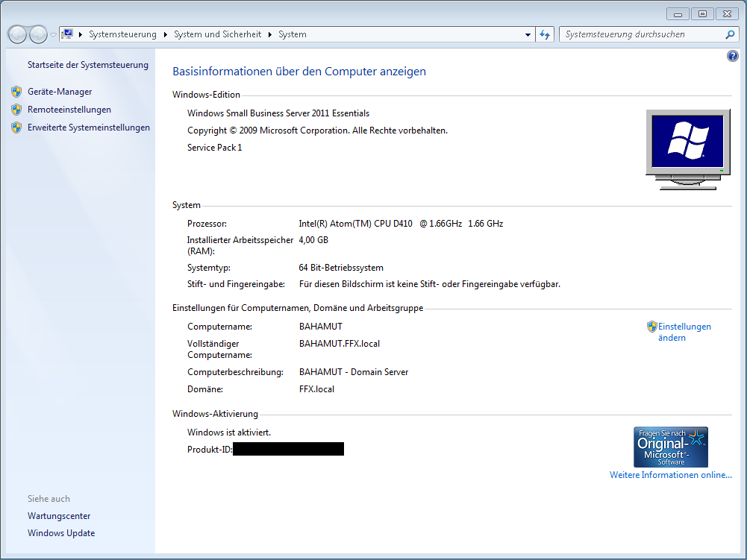This screenshot has height=560, width=747.
Task: Click the refresh icon beside the address bar
Action: (544, 34)
